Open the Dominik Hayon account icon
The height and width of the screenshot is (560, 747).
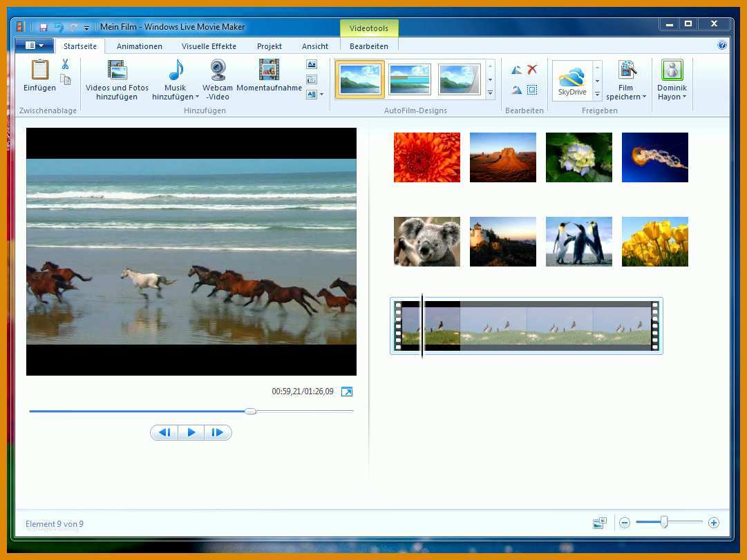tap(672, 70)
